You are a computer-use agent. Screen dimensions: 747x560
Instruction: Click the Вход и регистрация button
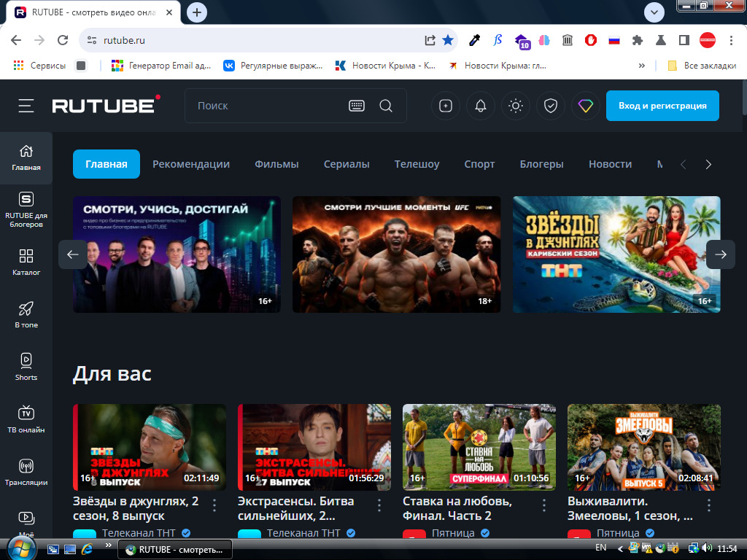click(x=662, y=106)
